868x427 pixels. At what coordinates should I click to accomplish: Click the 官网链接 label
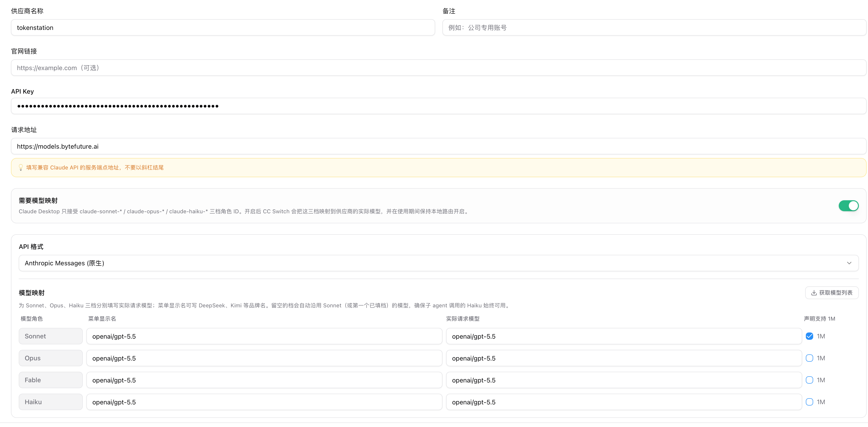tap(24, 51)
